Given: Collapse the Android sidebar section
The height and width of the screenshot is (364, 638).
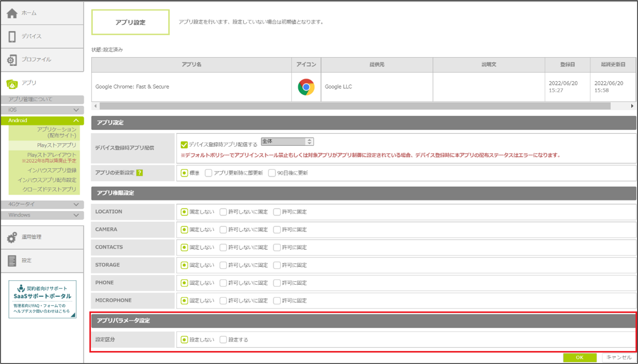Looking at the screenshot, I should point(42,120).
